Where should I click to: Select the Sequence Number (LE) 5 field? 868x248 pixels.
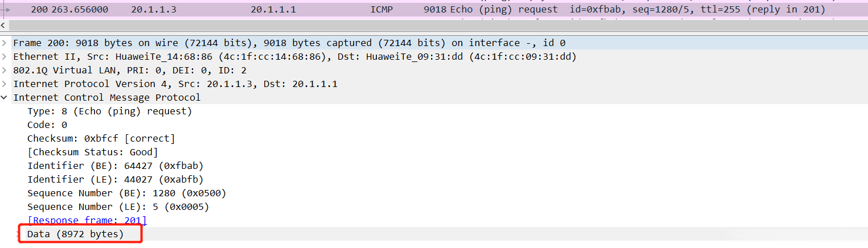(118, 207)
